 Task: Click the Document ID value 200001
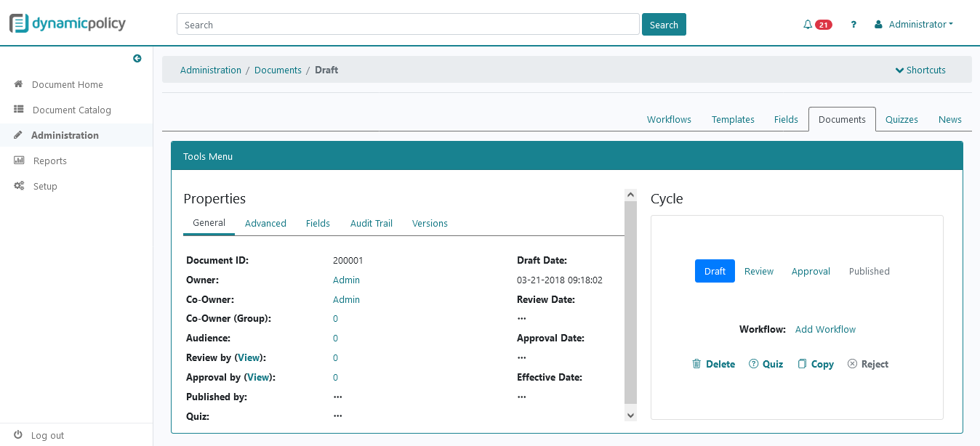point(348,261)
